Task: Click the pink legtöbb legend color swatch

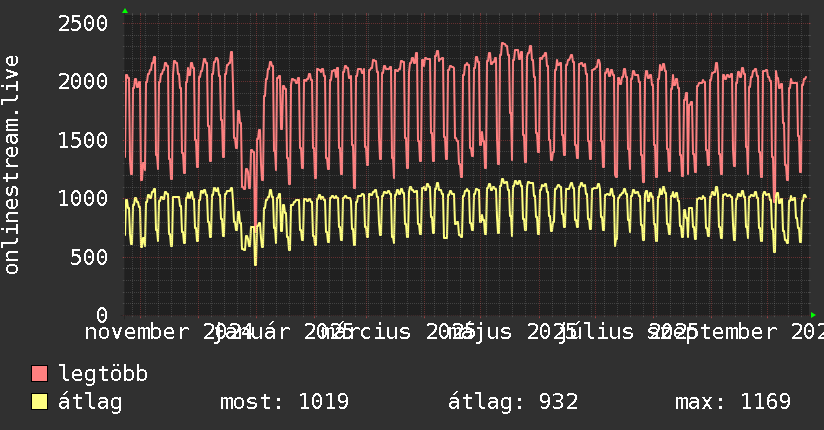Action: click(39, 373)
